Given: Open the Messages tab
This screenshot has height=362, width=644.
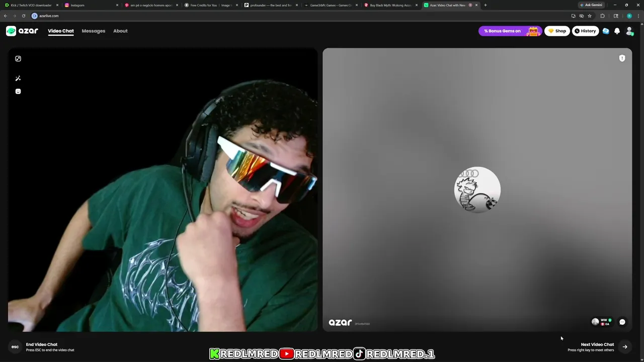Looking at the screenshot, I should (x=94, y=31).
